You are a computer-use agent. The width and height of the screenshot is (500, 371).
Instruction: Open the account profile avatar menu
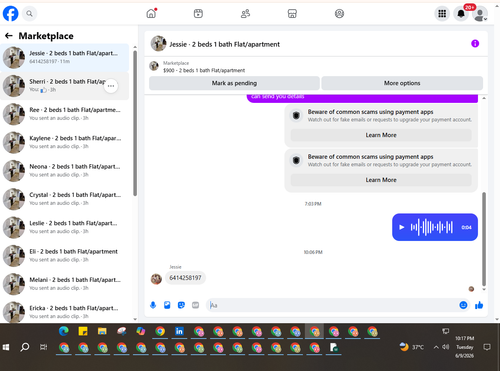point(480,14)
